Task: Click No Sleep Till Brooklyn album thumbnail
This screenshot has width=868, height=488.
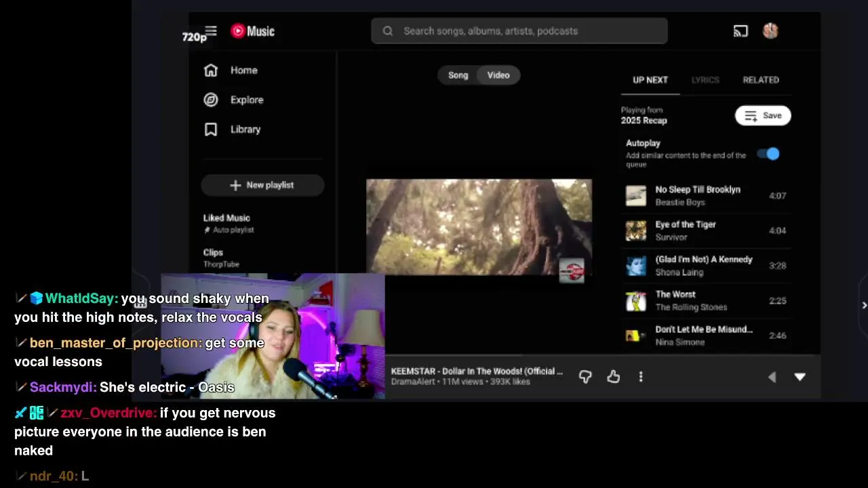Action: (636, 196)
